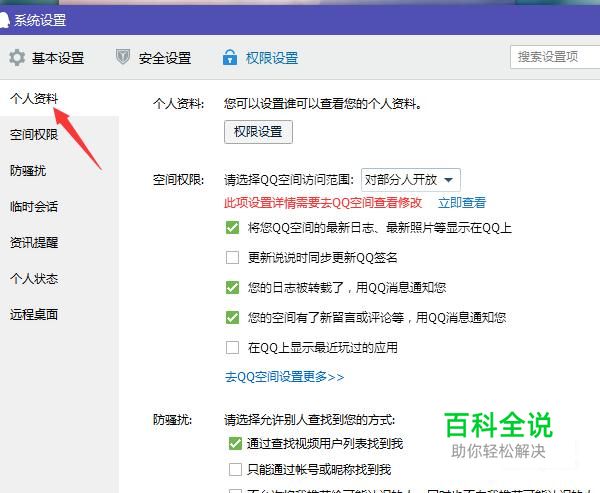The width and height of the screenshot is (600, 493).
Task: Click the shield icon for 安全设置
Action: pos(123,57)
